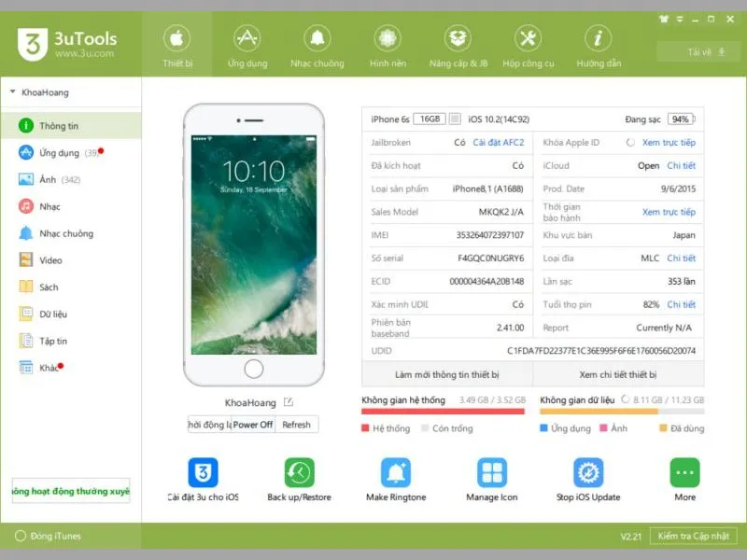Open Loại đĩa Chi tiết link

coord(682,259)
